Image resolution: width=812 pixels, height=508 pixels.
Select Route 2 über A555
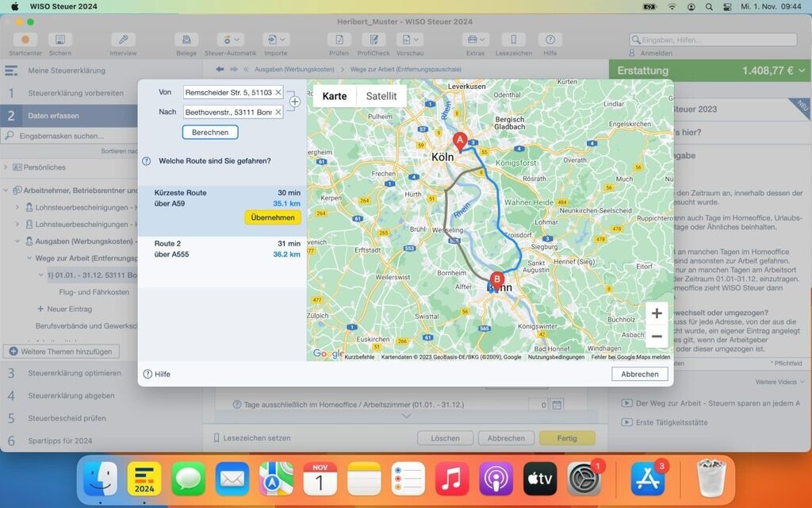point(226,249)
